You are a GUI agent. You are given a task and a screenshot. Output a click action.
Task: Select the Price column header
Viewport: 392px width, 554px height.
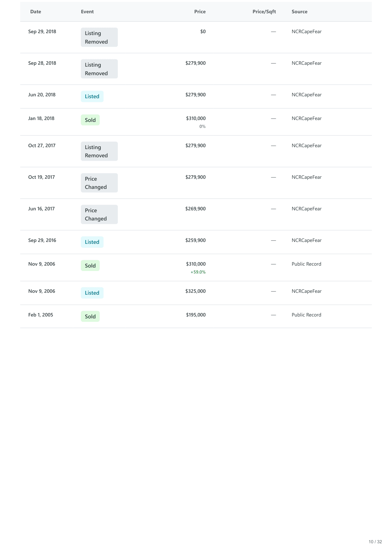coord(200,12)
